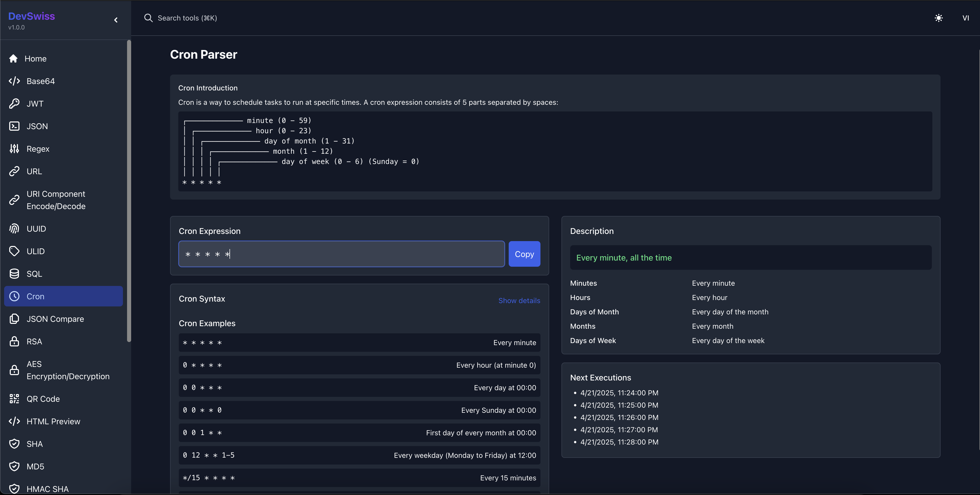980x495 pixels.
Task: Click the QR Code icon
Action: pyautogui.click(x=14, y=399)
